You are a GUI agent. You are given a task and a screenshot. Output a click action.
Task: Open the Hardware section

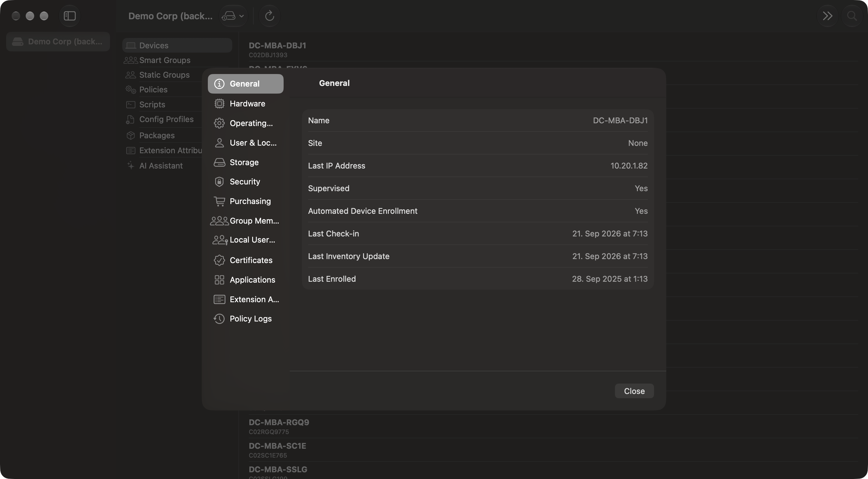coord(245,104)
